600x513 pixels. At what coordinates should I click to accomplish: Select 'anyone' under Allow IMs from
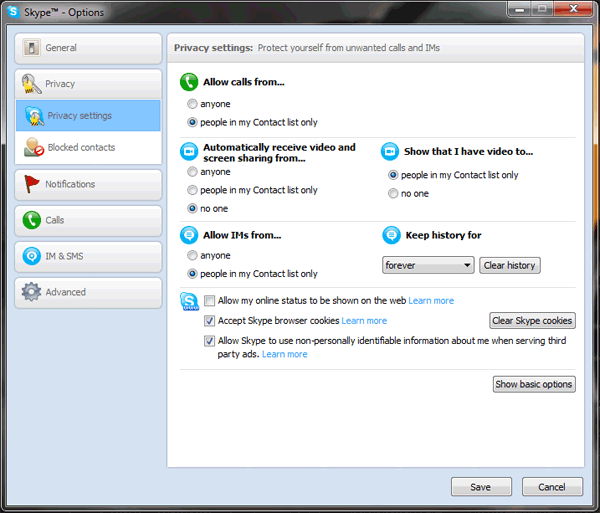point(193,256)
